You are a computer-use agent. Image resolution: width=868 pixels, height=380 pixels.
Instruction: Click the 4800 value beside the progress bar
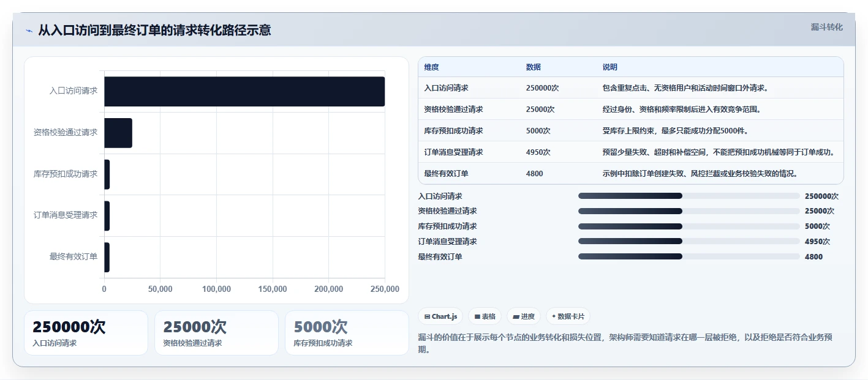(813, 257)
